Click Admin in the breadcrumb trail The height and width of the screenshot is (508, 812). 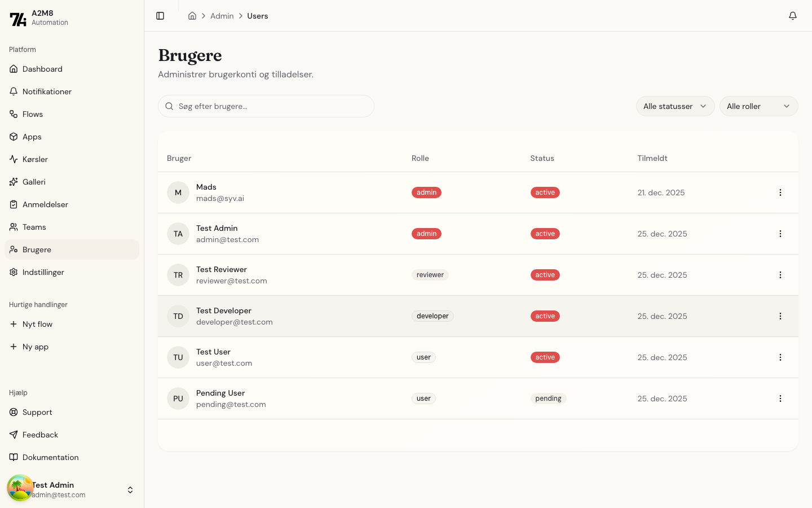coord(222,16)
